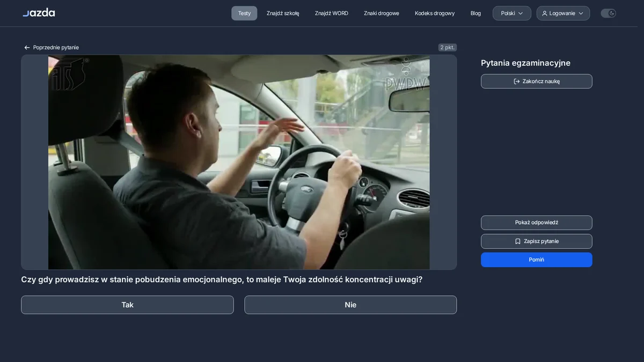
Task: Open the Testy tab
Action: pyautogui.click(x=244, y=13)
